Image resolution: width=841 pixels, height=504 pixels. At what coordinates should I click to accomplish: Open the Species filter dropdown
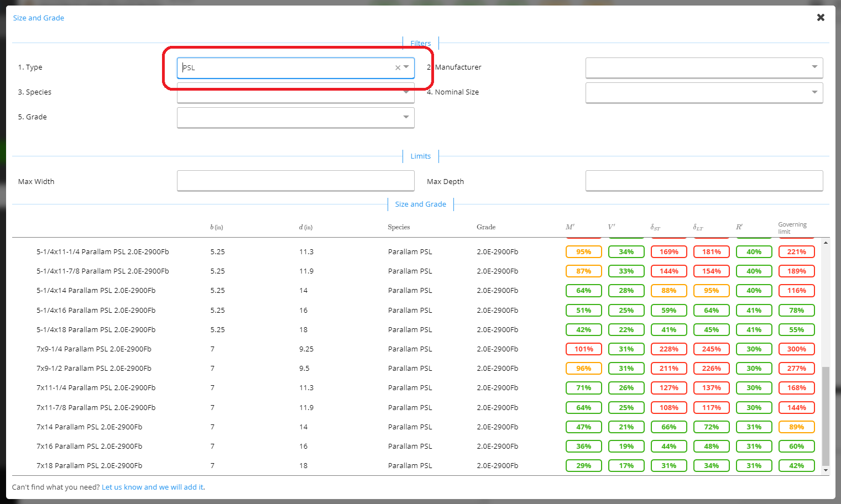point(295,92)
